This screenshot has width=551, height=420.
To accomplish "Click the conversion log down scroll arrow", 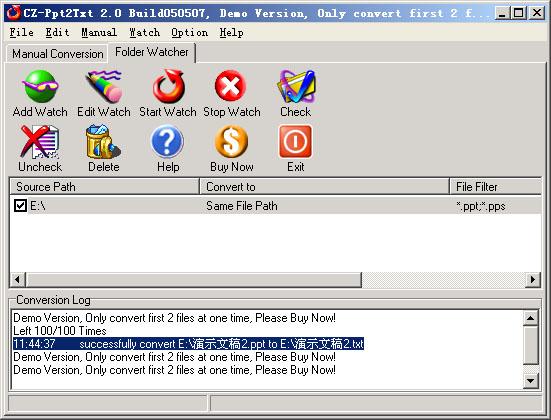I will (530, 381).
